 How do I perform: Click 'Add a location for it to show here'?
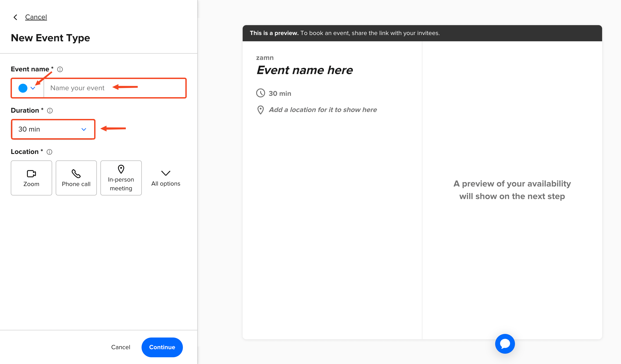[323, 110]
